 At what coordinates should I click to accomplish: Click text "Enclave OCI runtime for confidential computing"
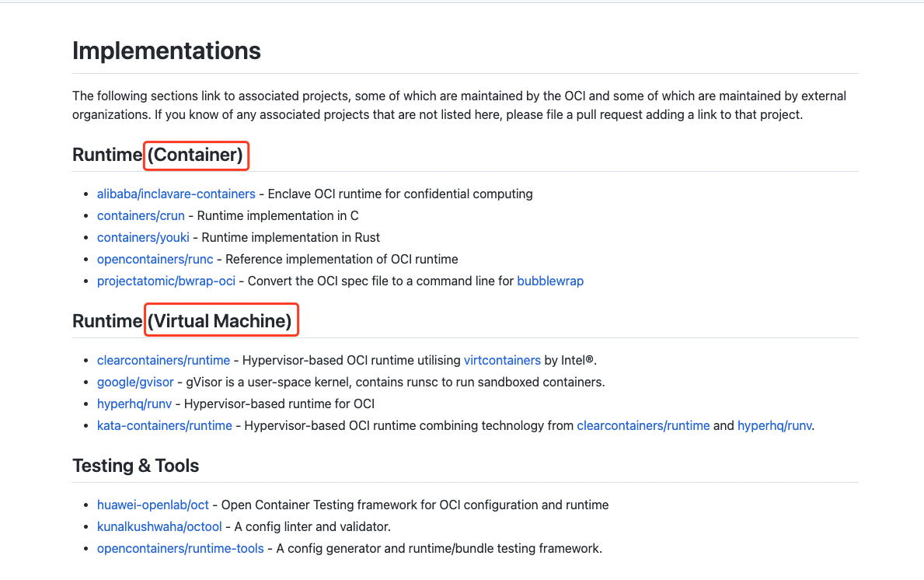point(400,194)
